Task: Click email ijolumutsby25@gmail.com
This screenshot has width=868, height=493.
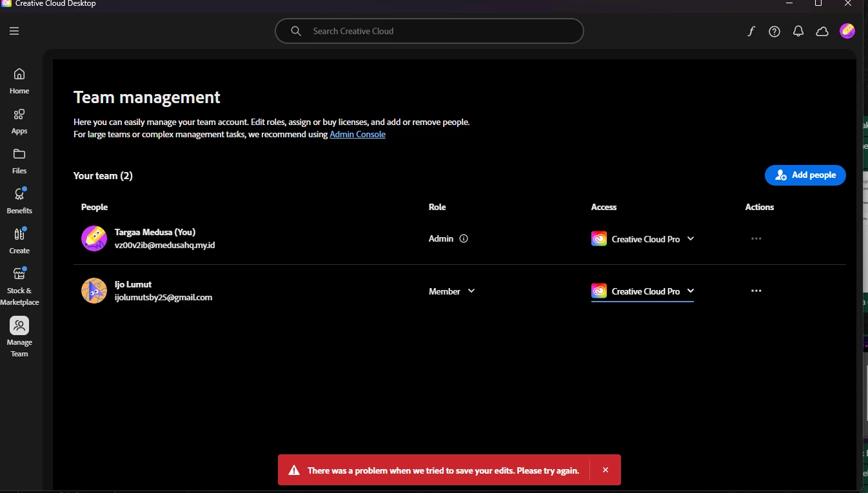Action: click(164, 297)
